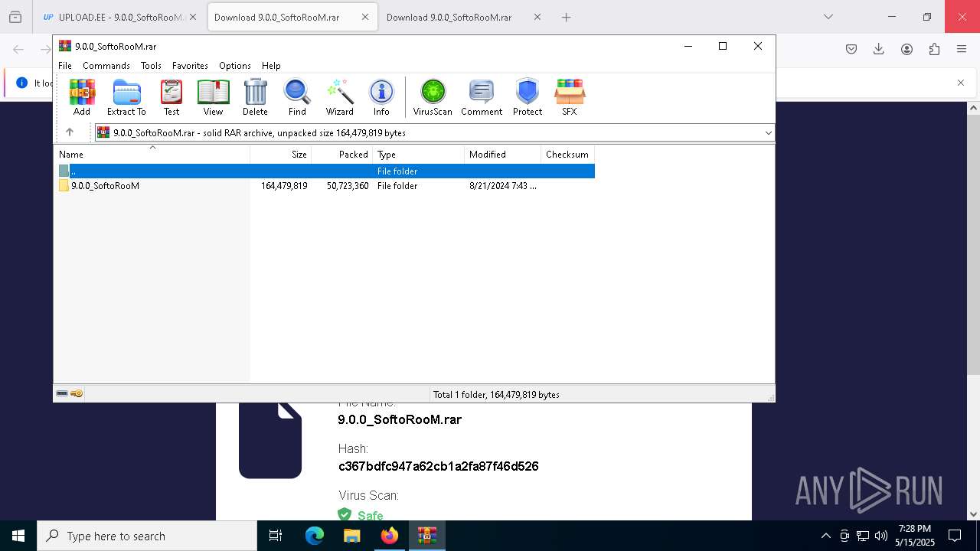Start VirusScan on archive
980x551 pixels.
point(433,97)
